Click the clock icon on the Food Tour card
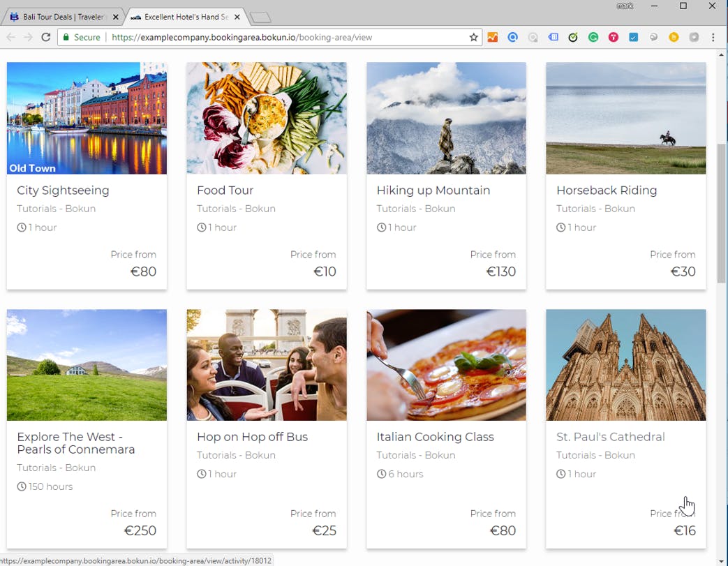 pyautogui.click(x=202, y=227)
